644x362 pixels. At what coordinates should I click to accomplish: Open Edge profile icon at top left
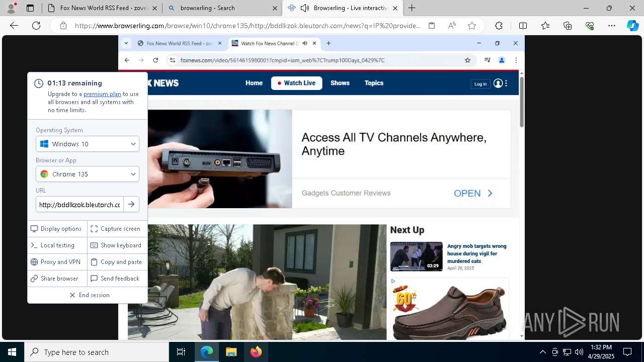pos(11,8)
